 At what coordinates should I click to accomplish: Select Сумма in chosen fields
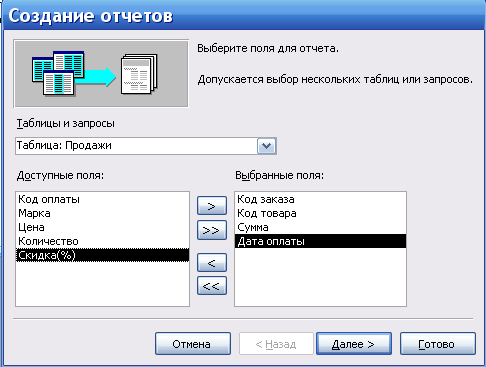(x=320, y=227)
